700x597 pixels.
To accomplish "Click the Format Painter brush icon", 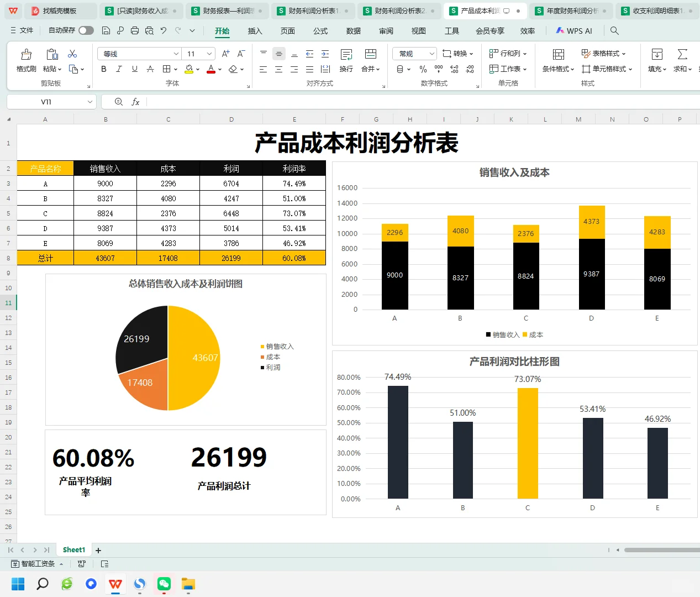I will click(26, 54).
